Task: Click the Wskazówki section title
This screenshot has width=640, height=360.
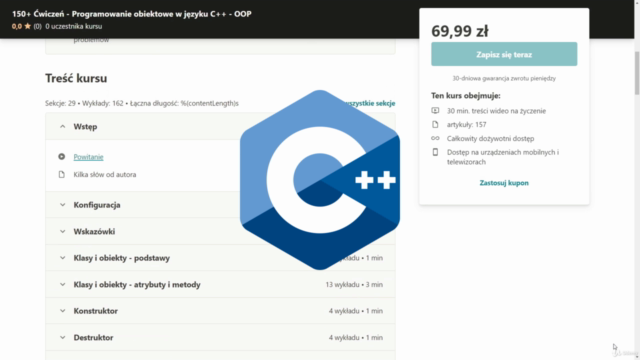Action: (x=94, y=231)
